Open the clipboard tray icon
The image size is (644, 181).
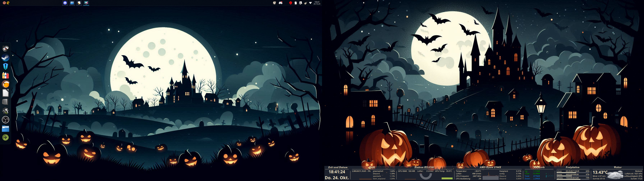point(296,3)
